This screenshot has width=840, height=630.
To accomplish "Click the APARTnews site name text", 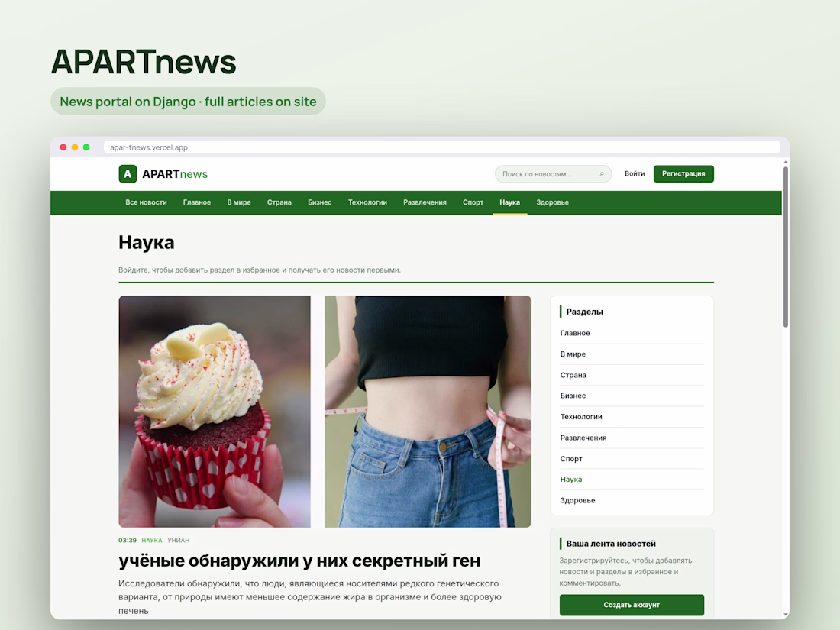I will pos(175,174).
